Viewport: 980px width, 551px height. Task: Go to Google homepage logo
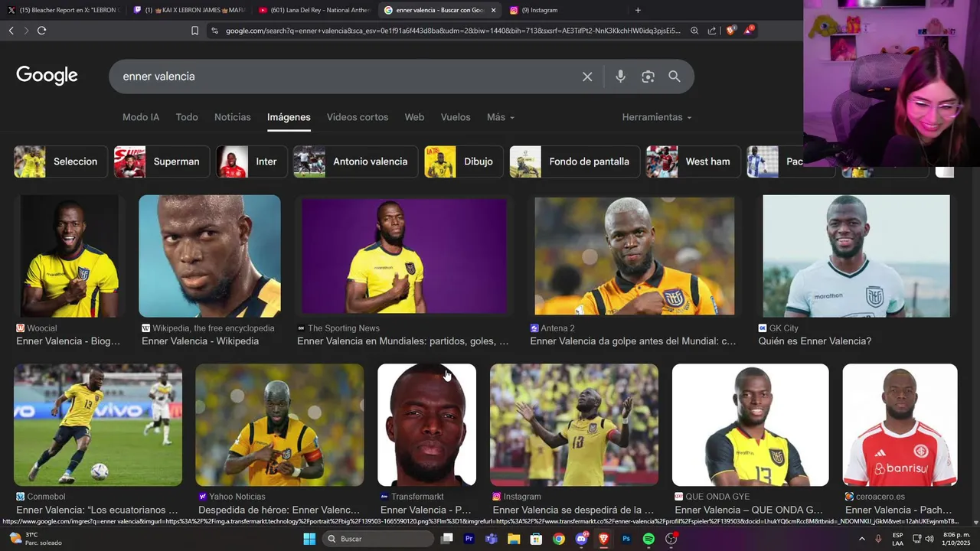click(x=47, y=76)
